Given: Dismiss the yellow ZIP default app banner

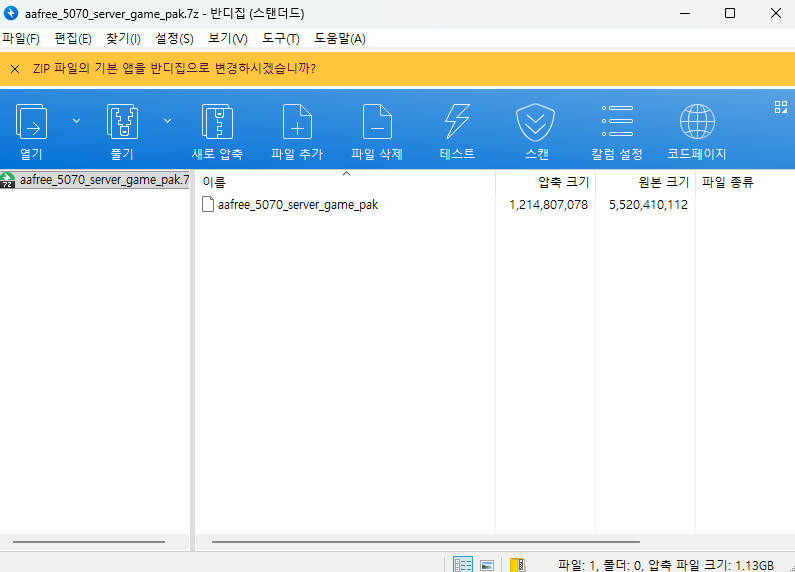Looking at the screenshot, I should 15,69.
